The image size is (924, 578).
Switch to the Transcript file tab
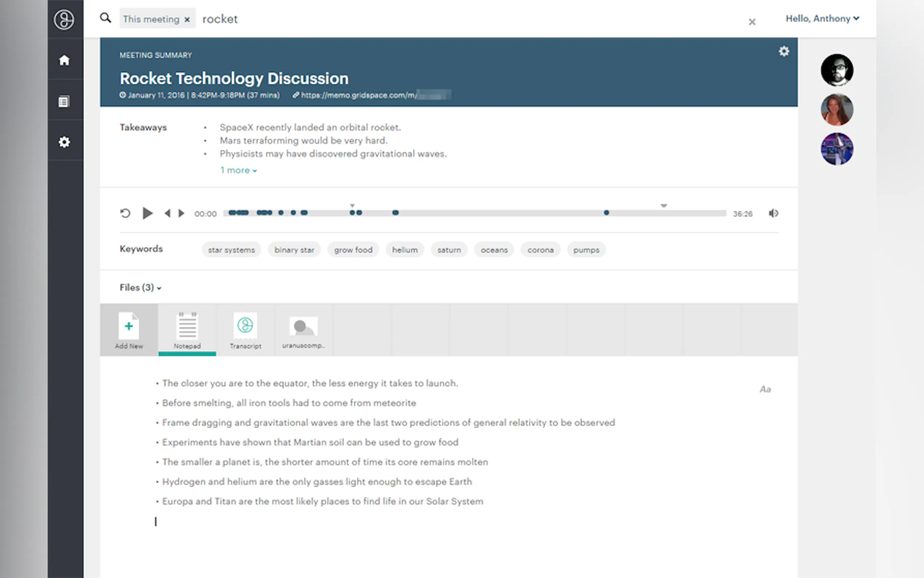click(245, 330)
